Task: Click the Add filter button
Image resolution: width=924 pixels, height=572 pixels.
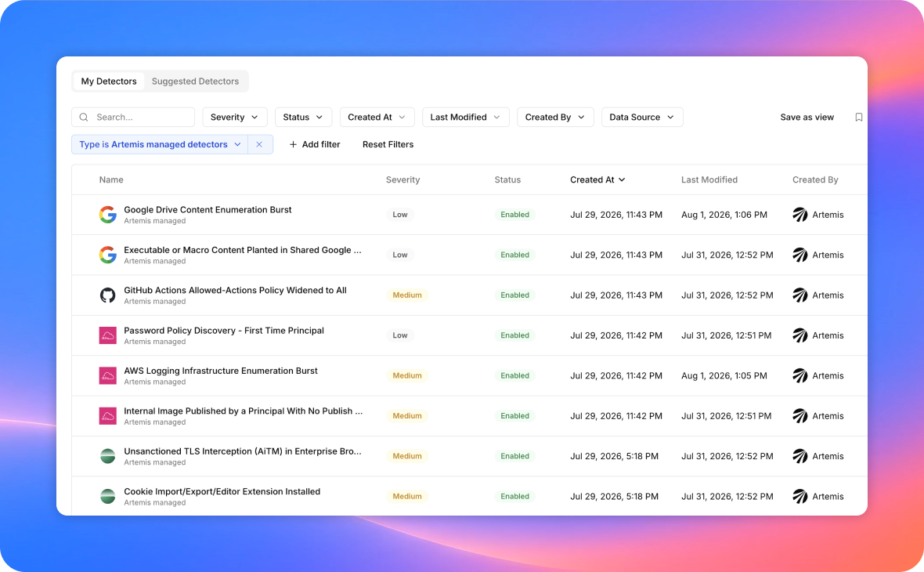Action: click(x=315, y=144)
